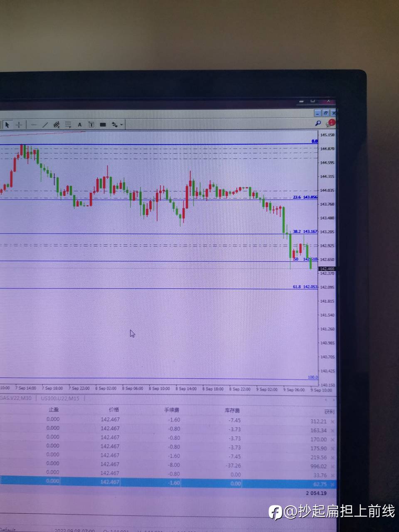The width and height of the screenshot is (399, 532).
Task: Click the commission value -8.00
Action: 174,465
